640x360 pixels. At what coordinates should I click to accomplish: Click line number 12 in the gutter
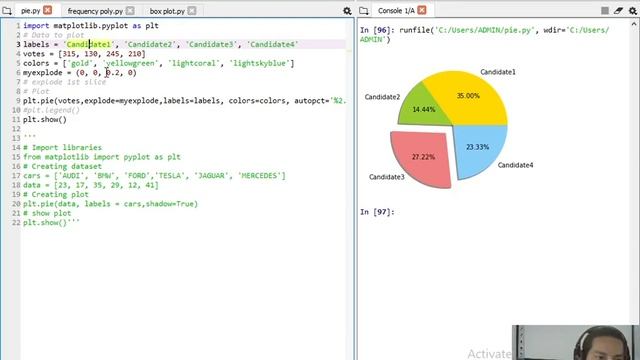tap(16, 129)
